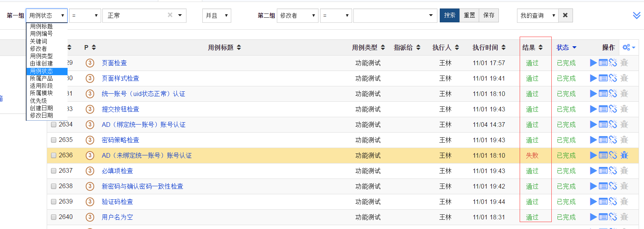Click the run icon in the 页面检查 row

pos(593,63)
